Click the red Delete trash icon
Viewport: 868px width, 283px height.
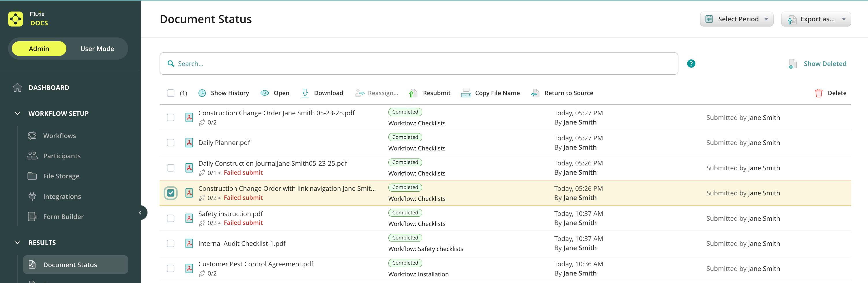click(818, 93)
